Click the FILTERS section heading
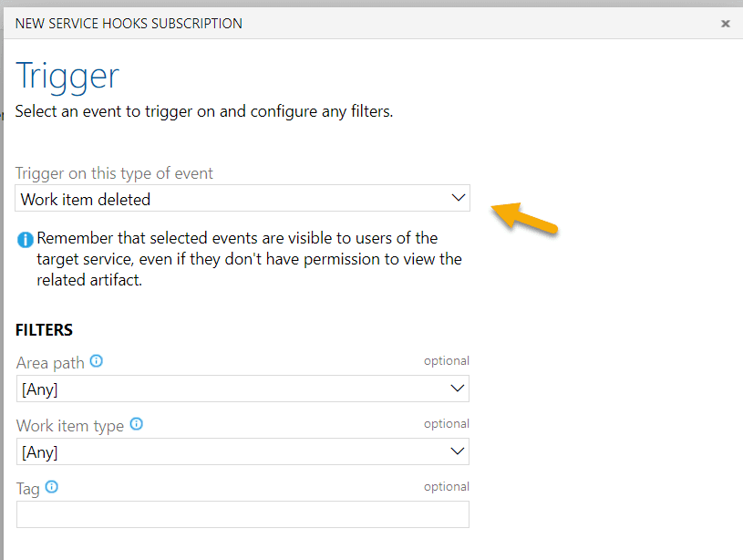The image size is (743, 560). tap(44, 329)
